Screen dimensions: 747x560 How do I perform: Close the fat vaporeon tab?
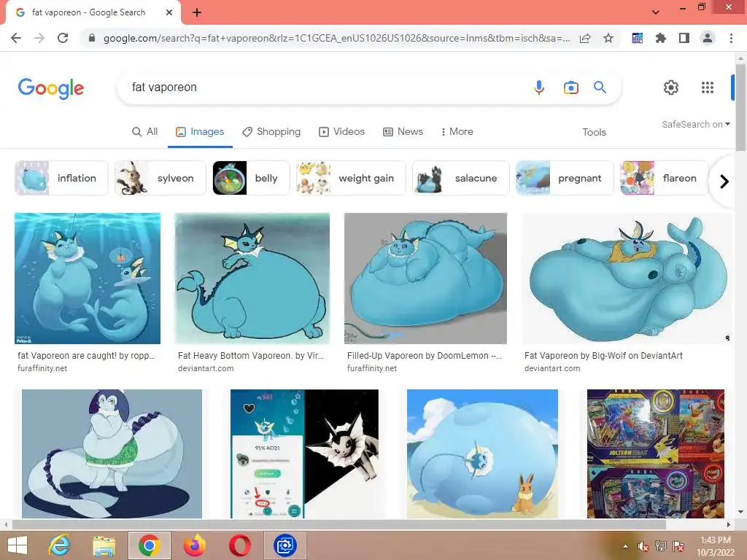169,12
